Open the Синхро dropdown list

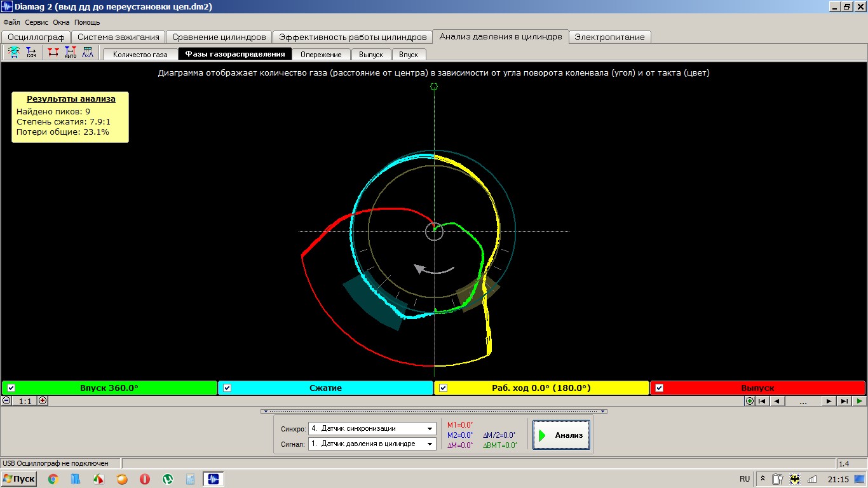pos(431,428)
